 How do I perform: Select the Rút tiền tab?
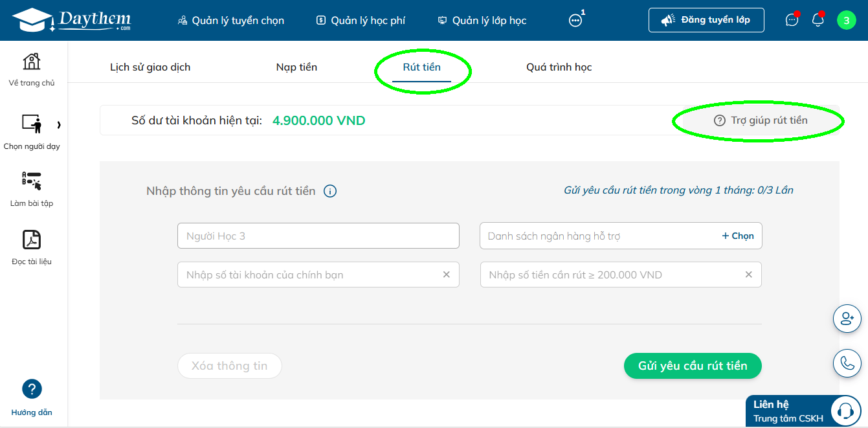pos(422,67)
